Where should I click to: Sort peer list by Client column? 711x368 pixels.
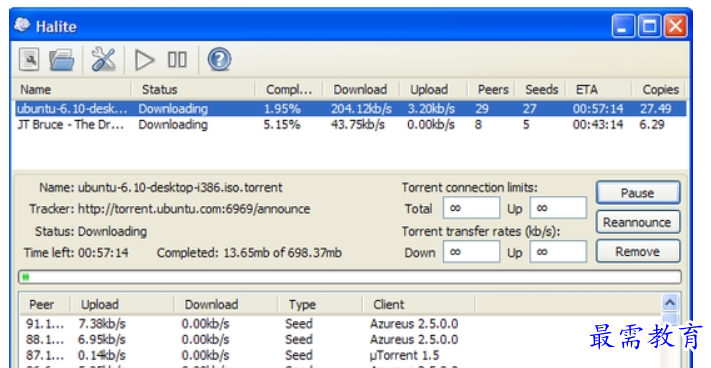pos(419,304)
